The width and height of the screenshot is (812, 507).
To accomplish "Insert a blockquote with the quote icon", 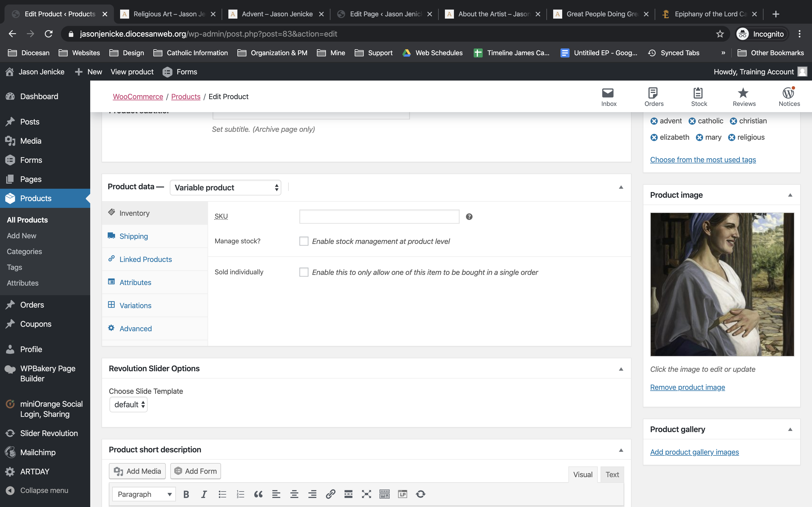I will [x=258, y=494].
